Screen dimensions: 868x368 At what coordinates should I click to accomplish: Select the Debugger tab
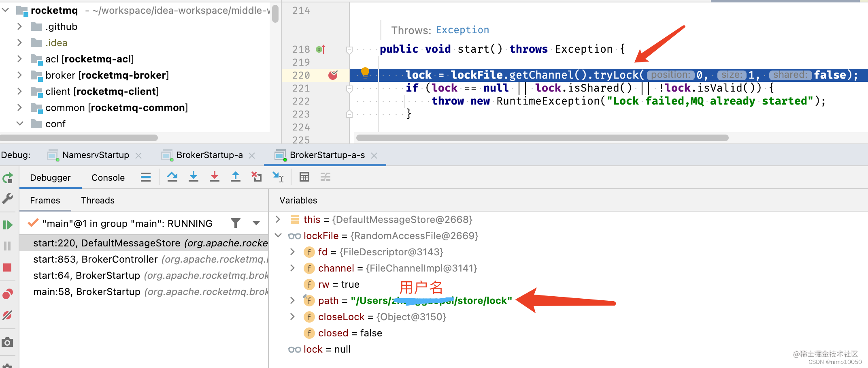(50, 178)
